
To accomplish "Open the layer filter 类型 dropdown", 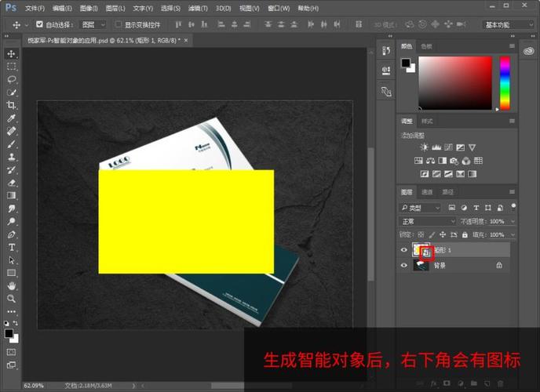I will coord(420,208).
